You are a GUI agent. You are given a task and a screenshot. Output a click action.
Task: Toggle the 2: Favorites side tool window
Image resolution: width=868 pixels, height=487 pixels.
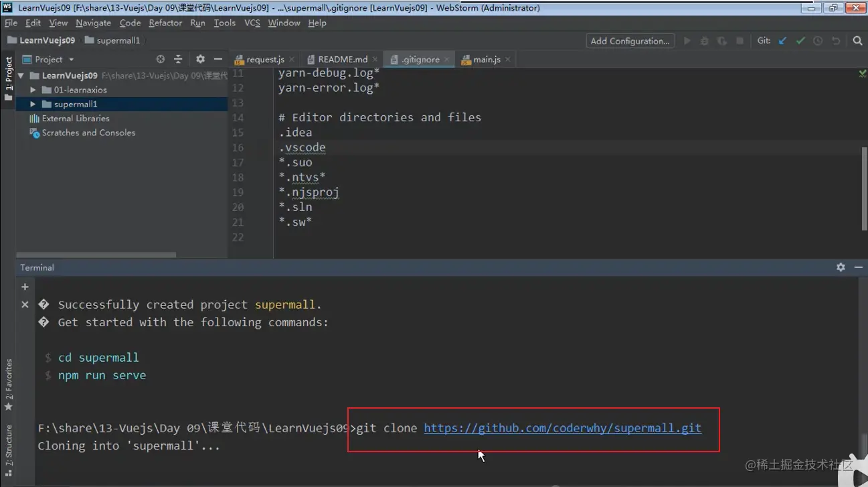tap(8, 385)
